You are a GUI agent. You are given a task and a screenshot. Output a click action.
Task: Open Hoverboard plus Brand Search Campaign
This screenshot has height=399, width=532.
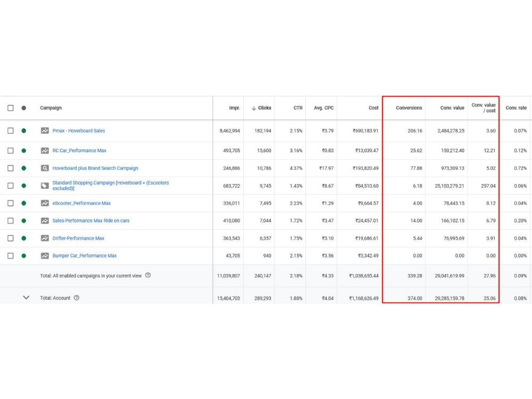[95, 168]
